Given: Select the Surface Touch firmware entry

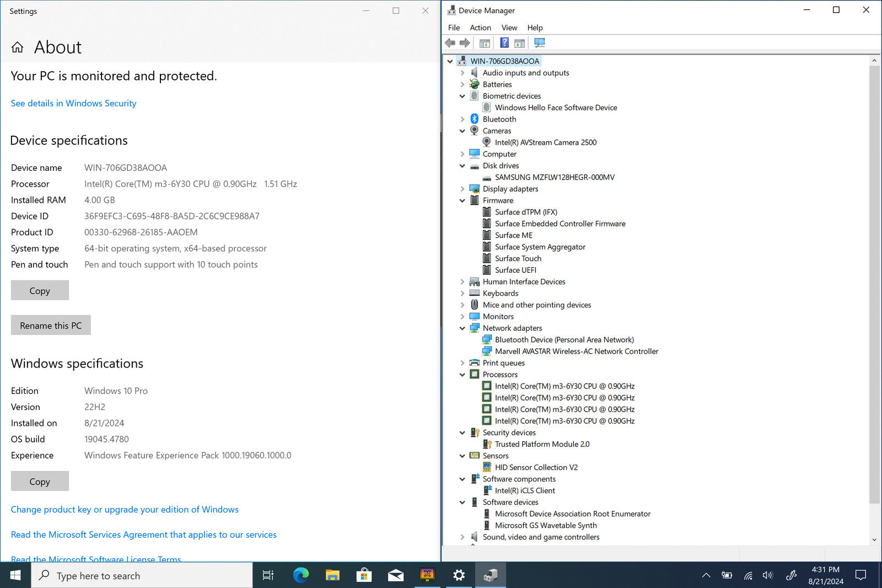Looking at the screenshot, I should pos(518,258).
